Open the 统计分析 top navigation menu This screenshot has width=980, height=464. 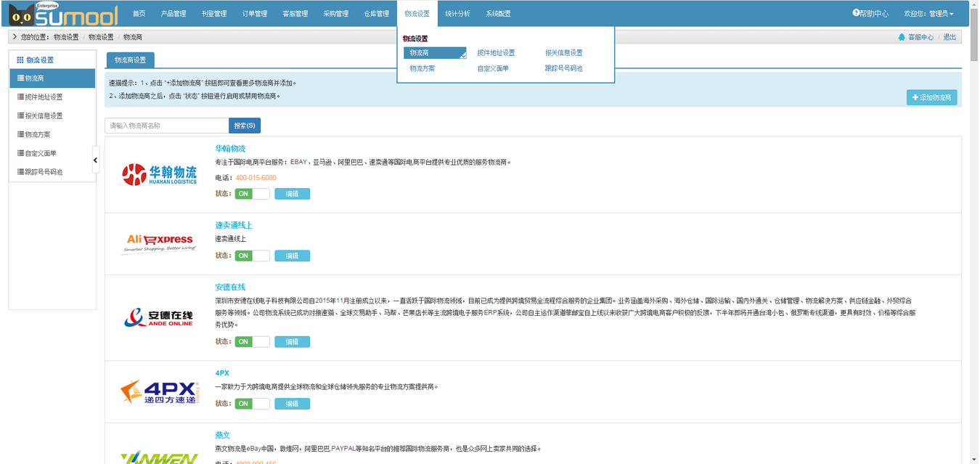pos(457,14)
